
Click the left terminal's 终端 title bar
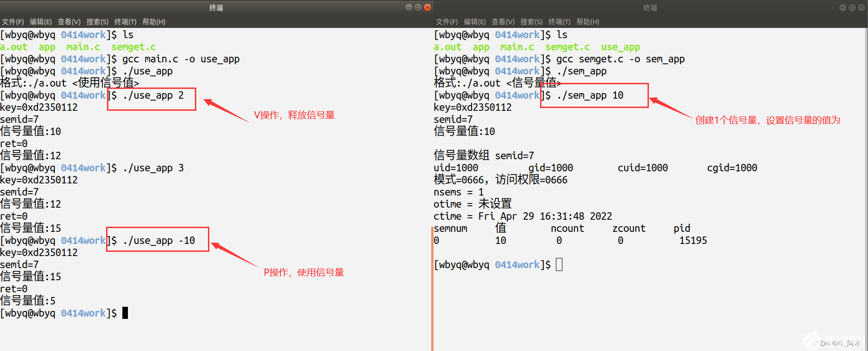coord(216,7)
